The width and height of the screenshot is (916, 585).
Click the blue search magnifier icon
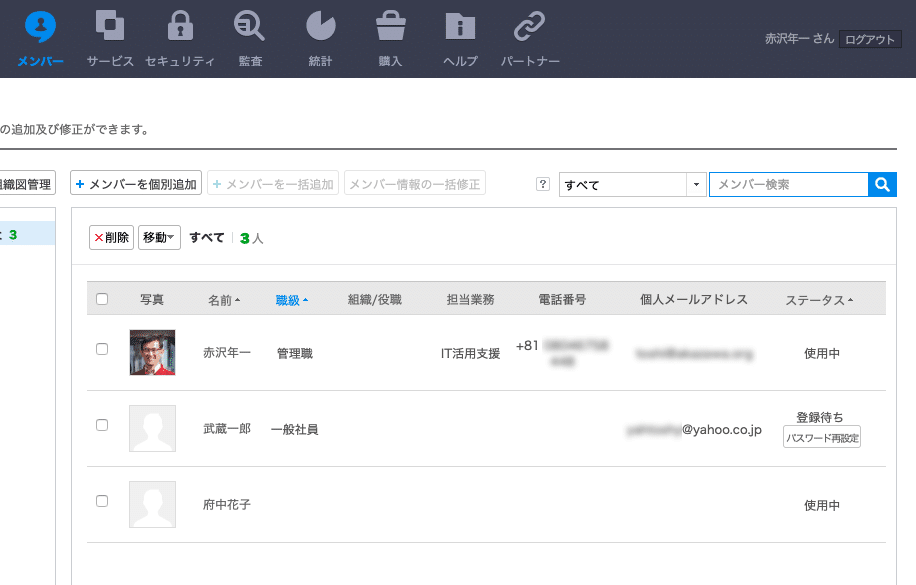tap(881, 184)
